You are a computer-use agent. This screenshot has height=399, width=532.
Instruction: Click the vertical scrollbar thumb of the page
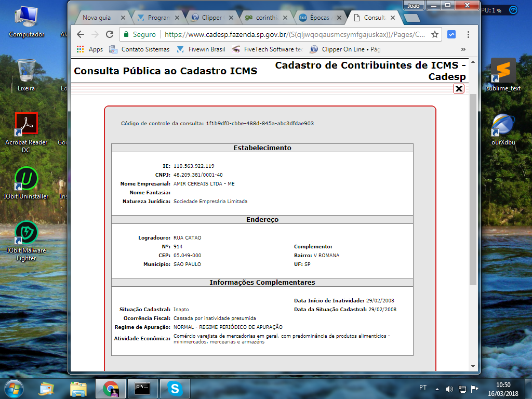pyautogui.click(x=473, y=189)
